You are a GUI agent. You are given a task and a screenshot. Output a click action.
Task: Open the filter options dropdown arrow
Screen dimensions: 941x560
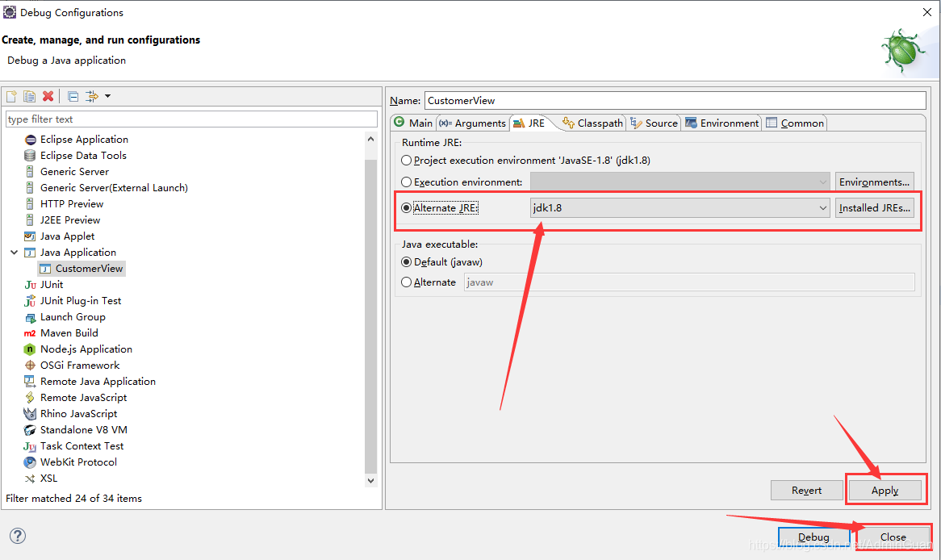tap(107, 96)
